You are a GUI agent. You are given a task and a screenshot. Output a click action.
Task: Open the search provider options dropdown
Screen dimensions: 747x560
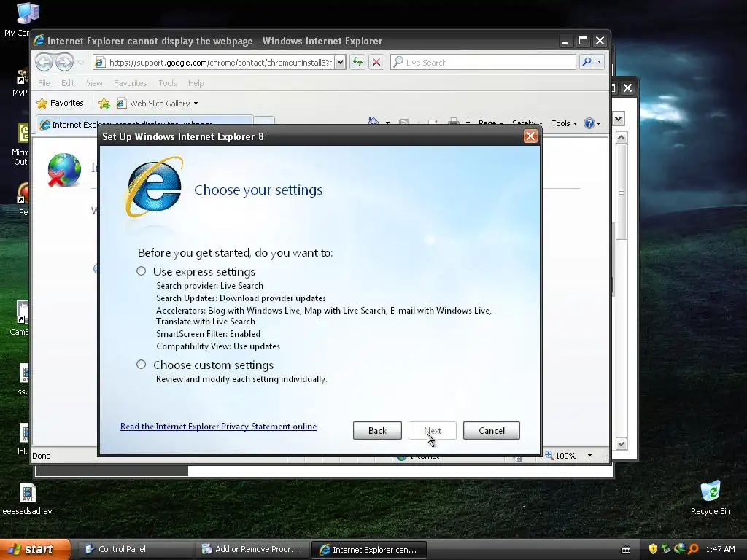[600, 62]
